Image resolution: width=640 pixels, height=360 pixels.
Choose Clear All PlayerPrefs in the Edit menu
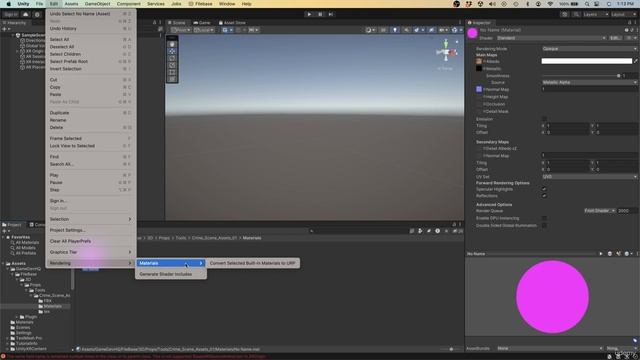(91, 241)
